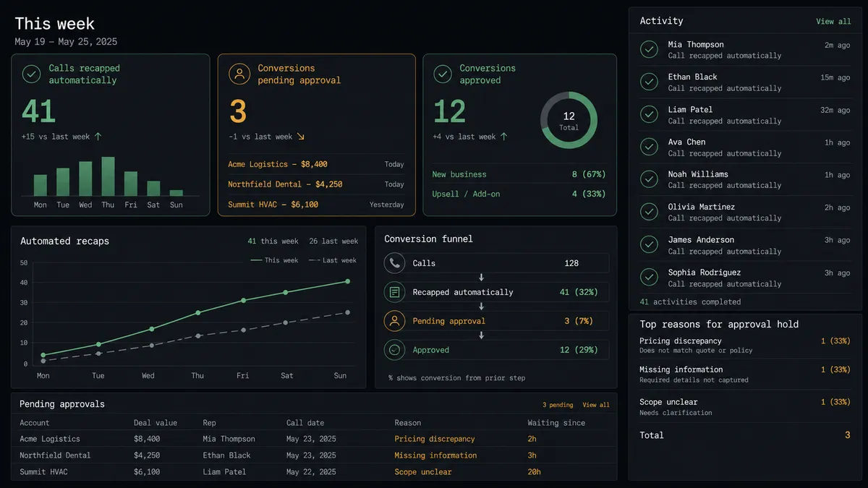The image size is (868, 488).
Task: Click the 20h waiting time for Summit HVAC
Action: pyautogui.click(x=535, y=472)
